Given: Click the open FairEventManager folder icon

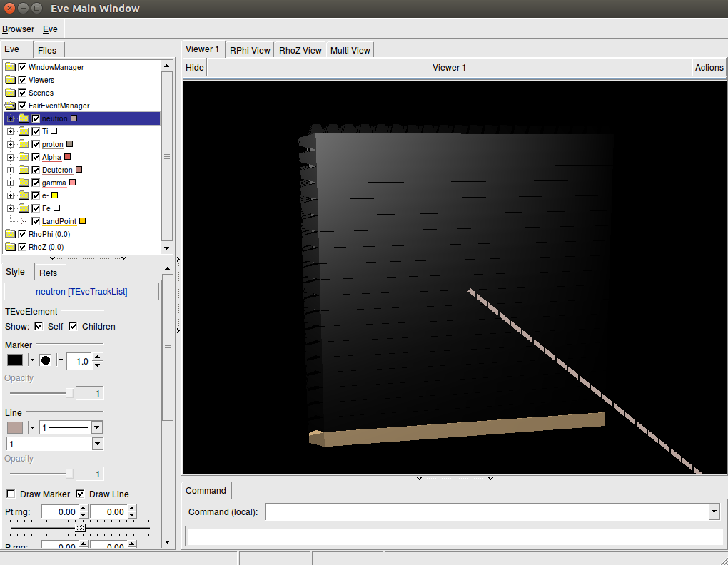Looking at the screenshot, I should (x=11, y=106).
